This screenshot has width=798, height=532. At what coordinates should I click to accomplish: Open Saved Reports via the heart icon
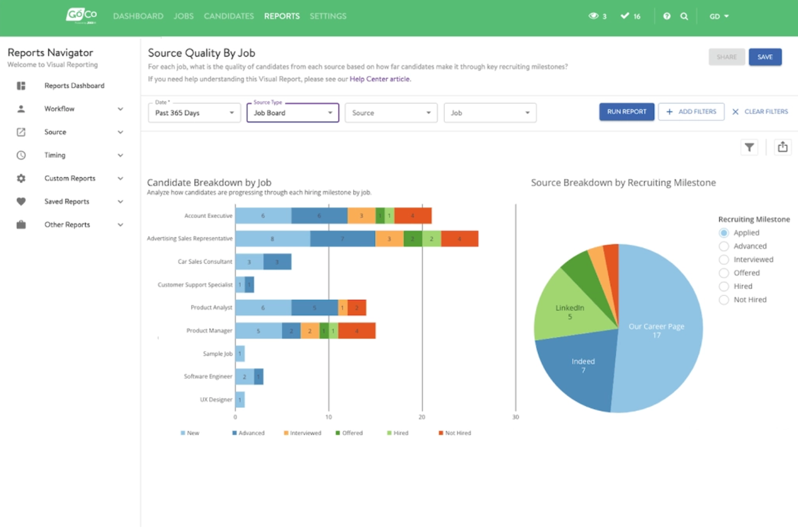tap(21, 201)
